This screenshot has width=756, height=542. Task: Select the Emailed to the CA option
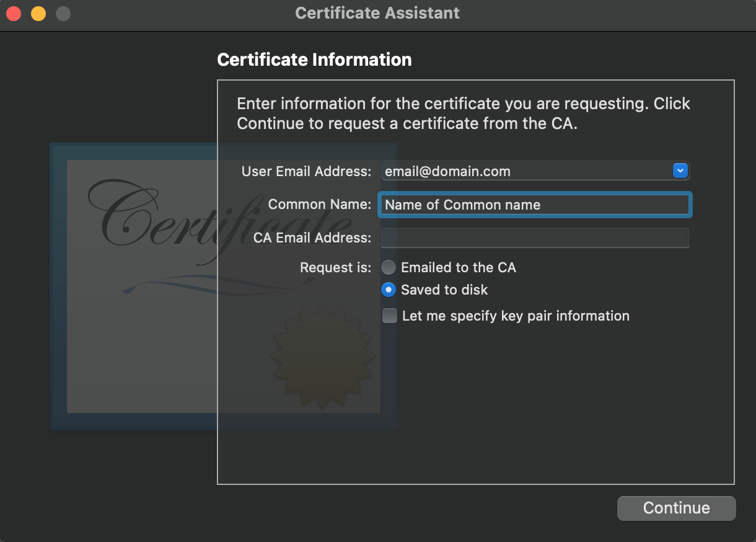(x=389, y=267)
